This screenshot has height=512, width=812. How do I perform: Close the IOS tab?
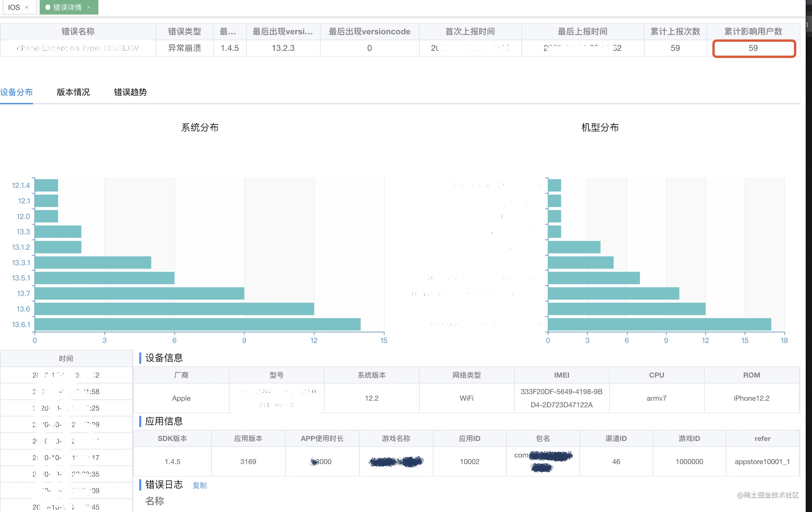click(27, 7)
